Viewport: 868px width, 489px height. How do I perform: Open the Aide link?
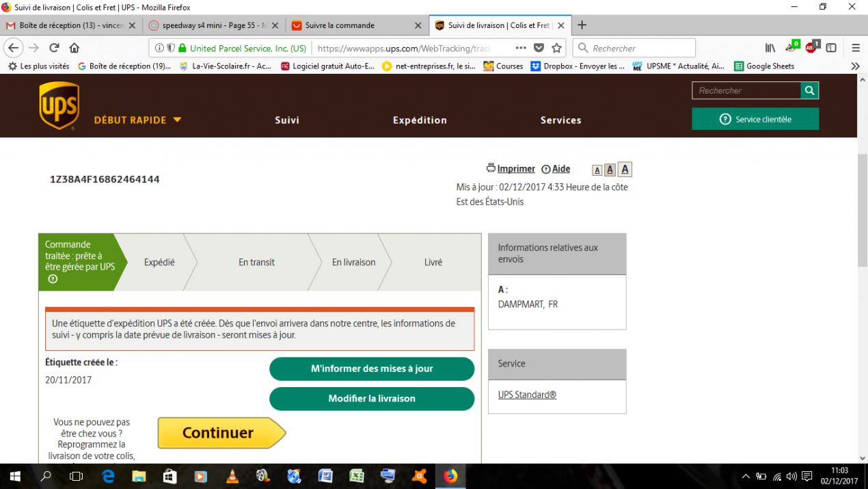point(561,169)
